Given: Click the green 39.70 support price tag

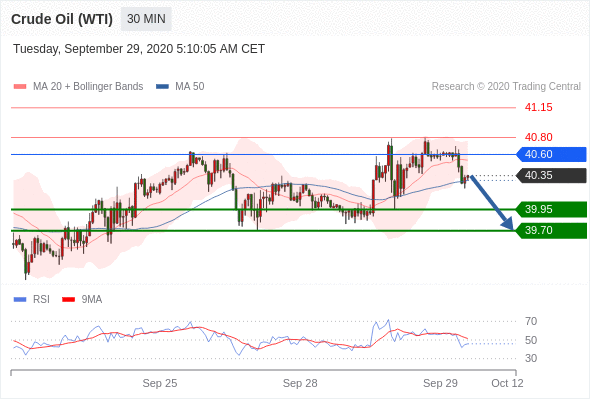Looking at the screenshot, I should (x=551, y=230).
